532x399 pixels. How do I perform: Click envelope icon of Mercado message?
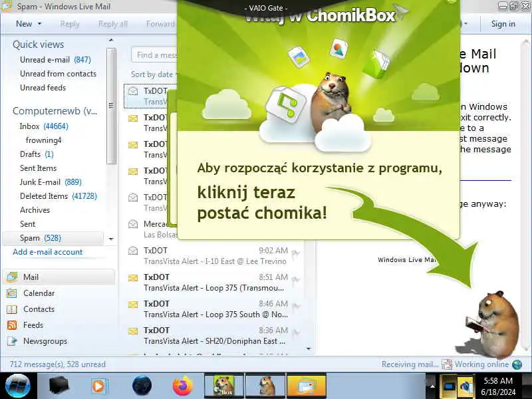pyautogui.click(x=133, y=224)
